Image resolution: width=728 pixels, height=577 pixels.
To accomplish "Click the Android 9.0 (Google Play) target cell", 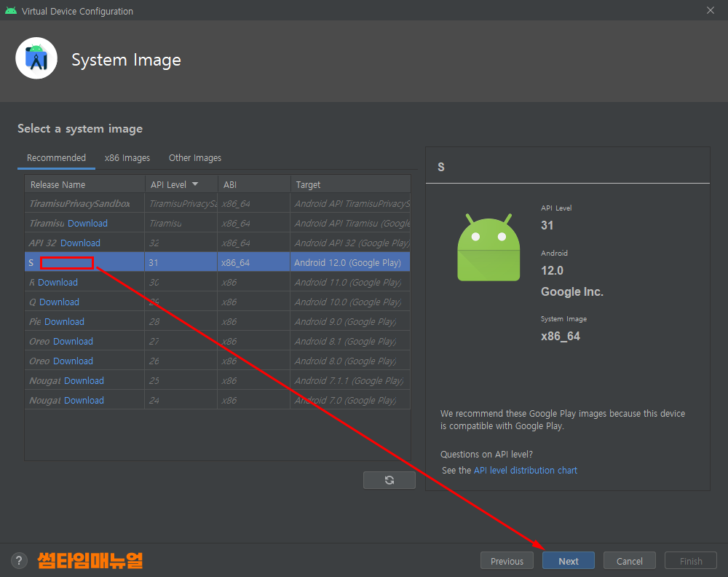I will (x=351, y=321).
